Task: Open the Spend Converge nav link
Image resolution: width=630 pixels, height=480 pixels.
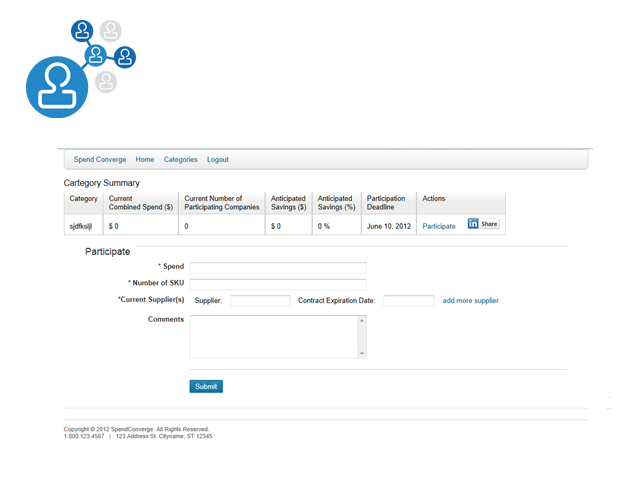Action: click(x=100, y=159)
